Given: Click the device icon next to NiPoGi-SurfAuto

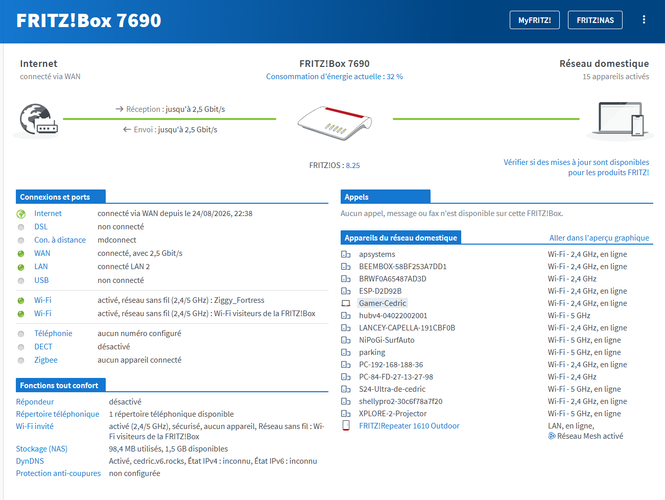Looking at the screenshot, I should click(x=346, y=340).
